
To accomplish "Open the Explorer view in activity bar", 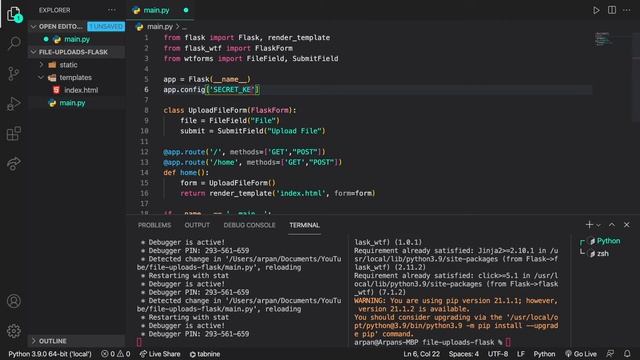I will [14, 14].
